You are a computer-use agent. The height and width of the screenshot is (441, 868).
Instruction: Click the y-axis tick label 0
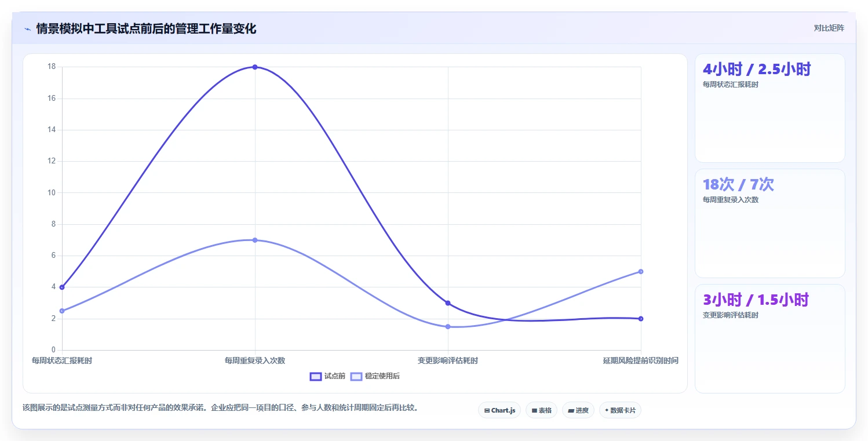click(x=53, y=349)
